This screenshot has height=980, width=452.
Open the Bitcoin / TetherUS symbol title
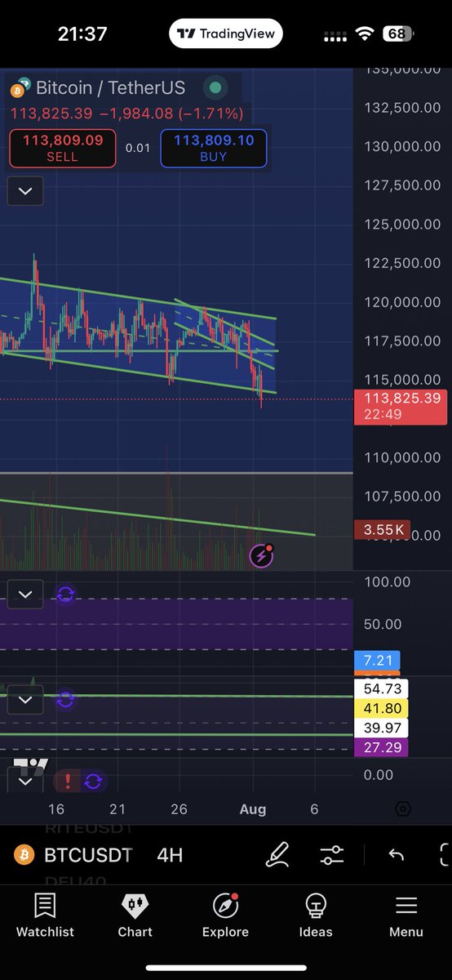[x=109, y=87]
